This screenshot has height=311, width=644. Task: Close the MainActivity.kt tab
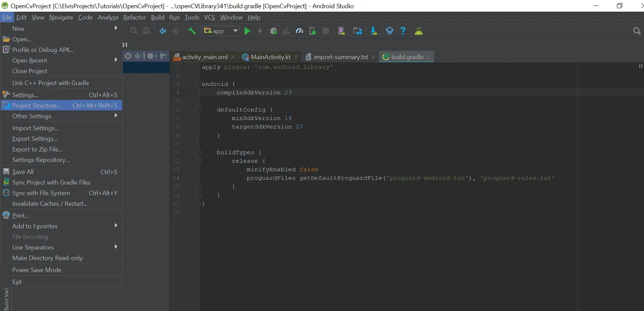pos(296,57)
